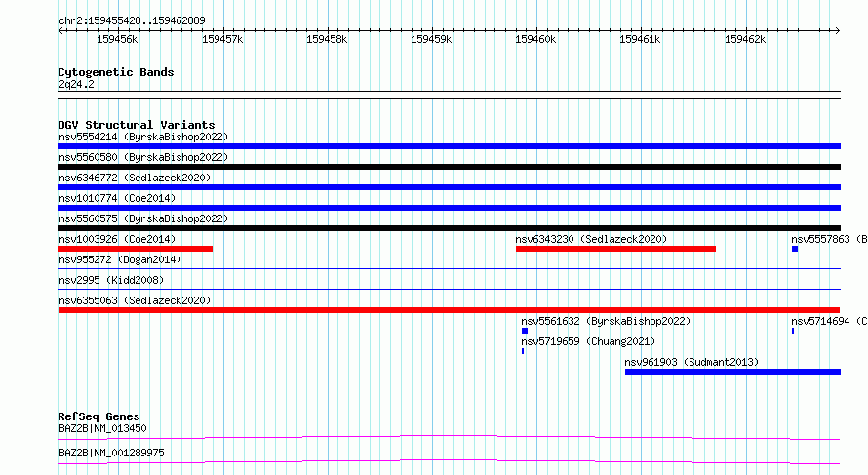This screenshot has height=475, width=868.
Task: Click the black bar beneath nsv5560575
Action: click(x=449, y=228)
